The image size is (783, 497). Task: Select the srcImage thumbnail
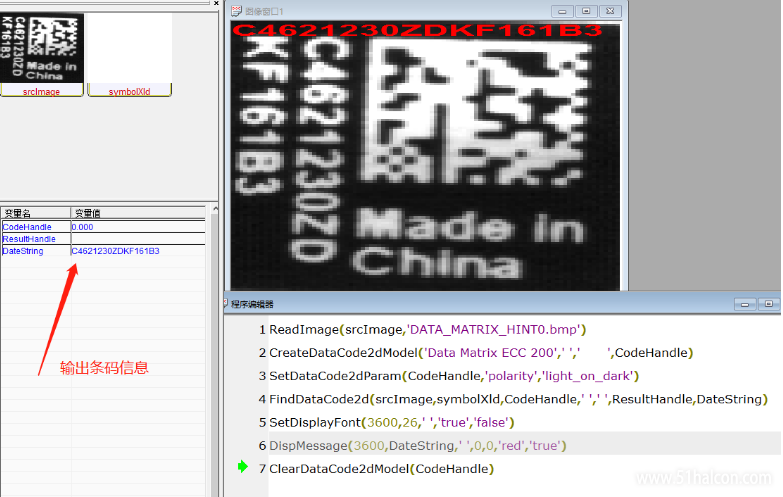point(42,48)
